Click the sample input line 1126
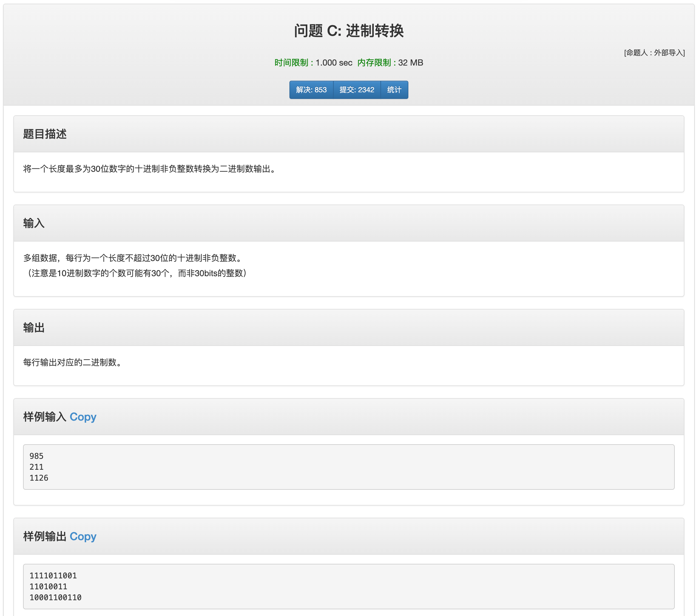 coord(39,478)
